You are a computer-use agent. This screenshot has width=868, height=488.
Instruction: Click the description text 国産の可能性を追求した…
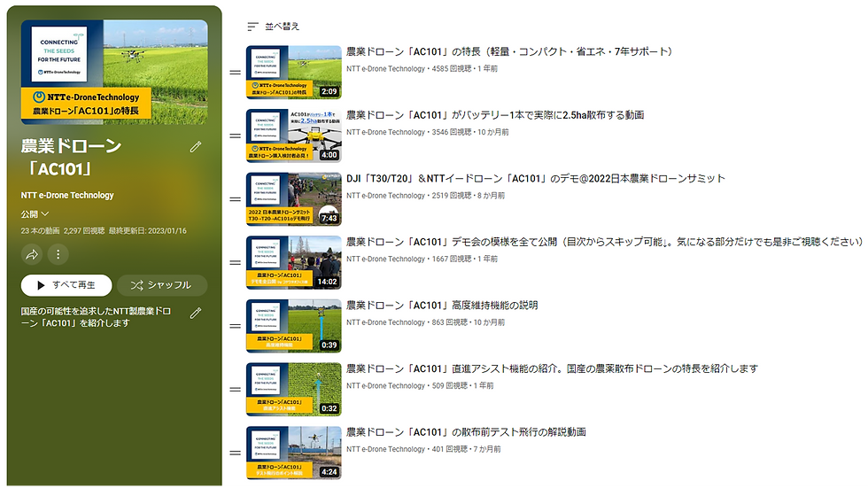(x=96, y=317)
